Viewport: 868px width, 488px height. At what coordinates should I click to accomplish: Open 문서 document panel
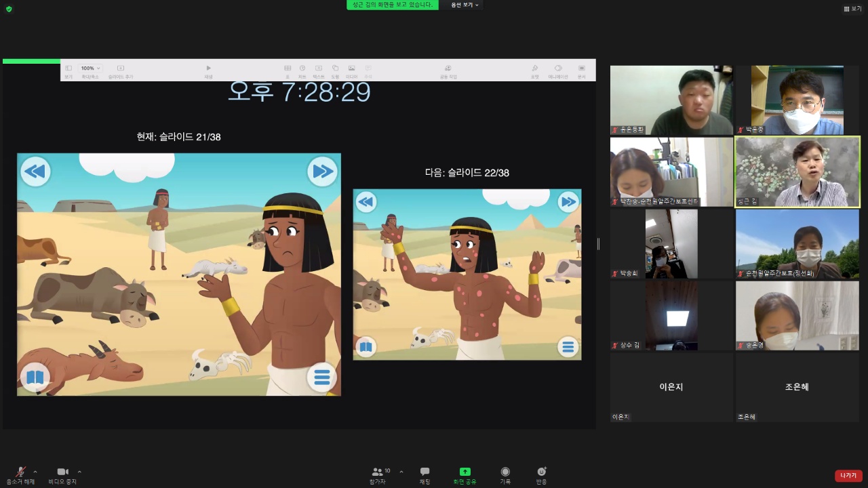581,68
